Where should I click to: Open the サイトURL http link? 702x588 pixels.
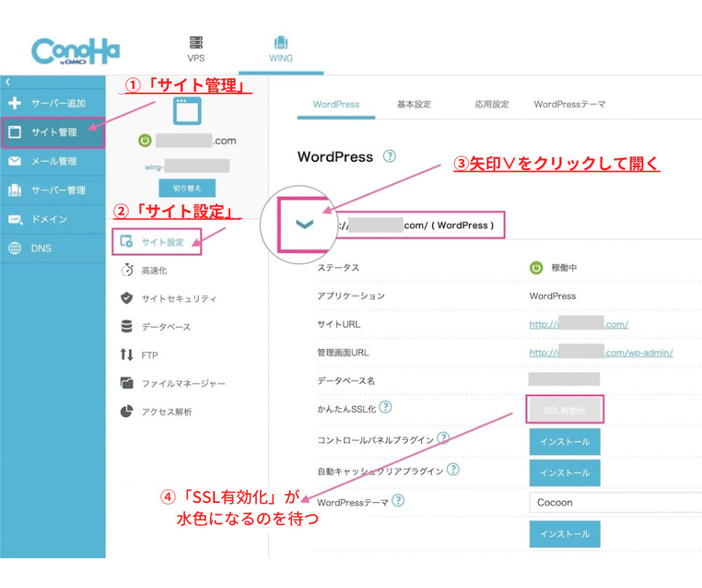[579, 325]
